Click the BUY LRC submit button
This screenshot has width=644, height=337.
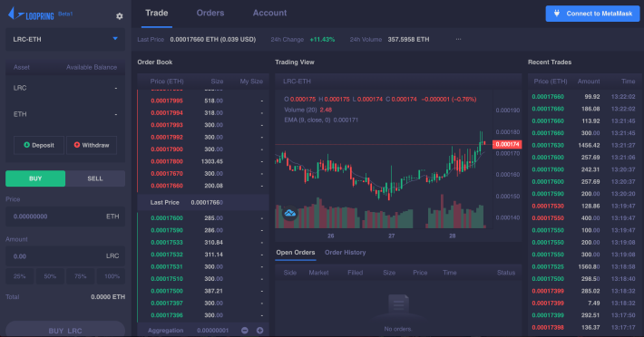[65, 330]
